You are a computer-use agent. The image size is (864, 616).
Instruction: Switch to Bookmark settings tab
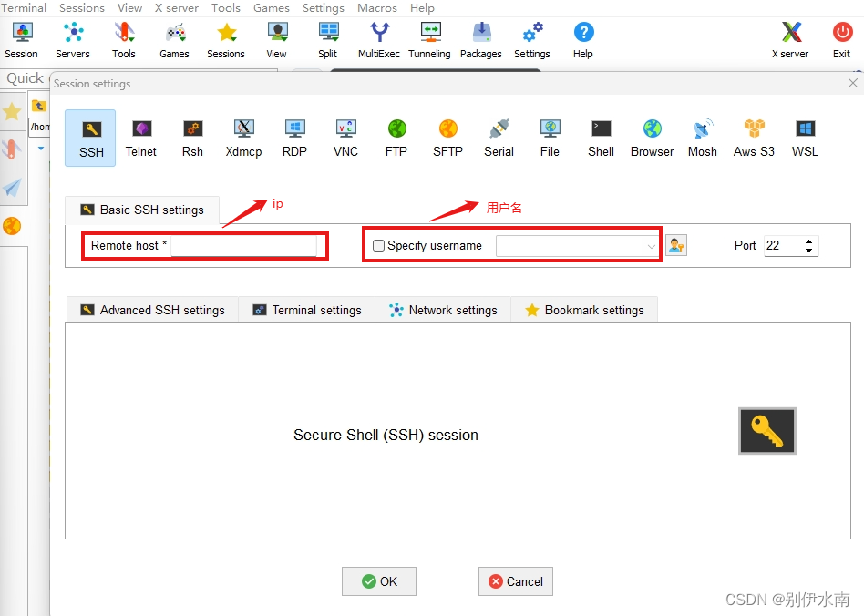584,310
